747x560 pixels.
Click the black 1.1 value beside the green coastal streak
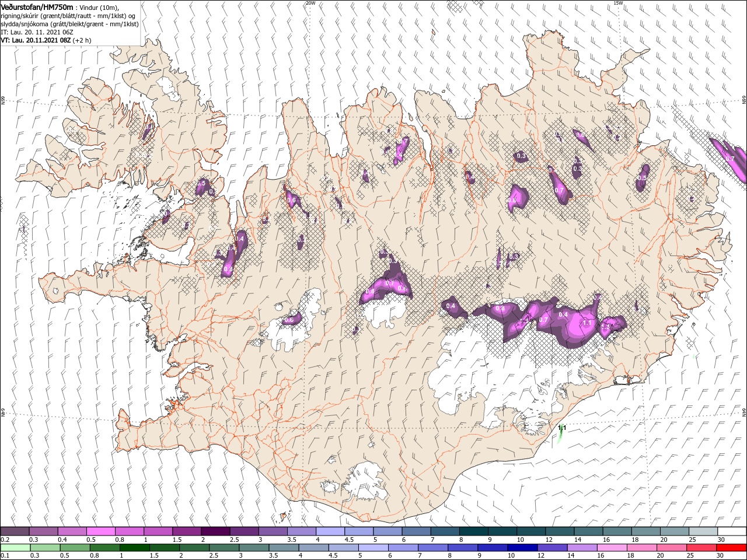[x=563, y=428]
